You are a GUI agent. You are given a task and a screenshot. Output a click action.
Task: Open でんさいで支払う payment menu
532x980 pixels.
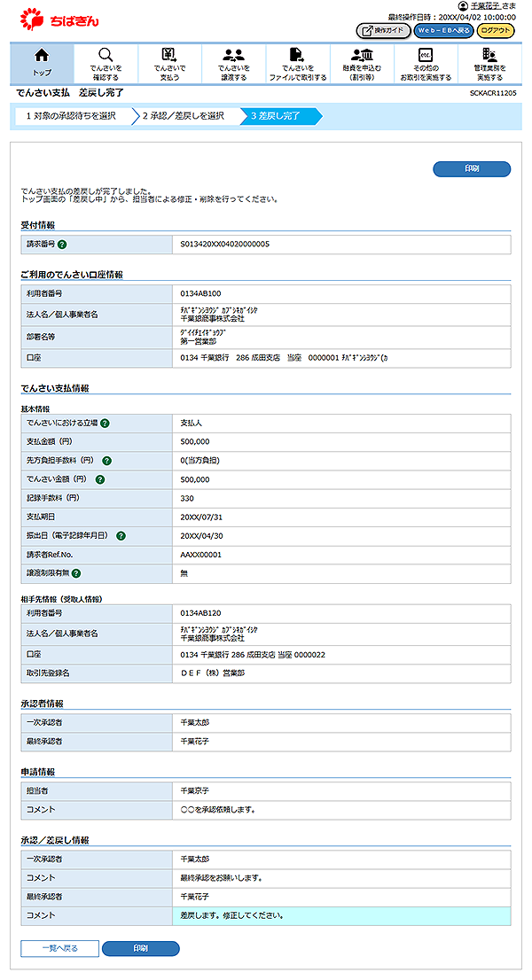coord(169,62)
